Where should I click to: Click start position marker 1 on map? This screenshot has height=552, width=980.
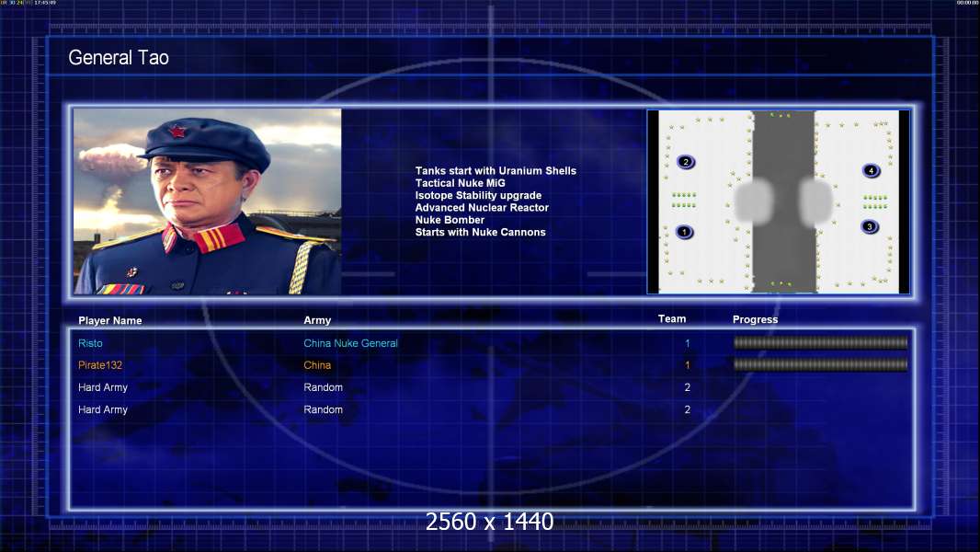(684, 232)
